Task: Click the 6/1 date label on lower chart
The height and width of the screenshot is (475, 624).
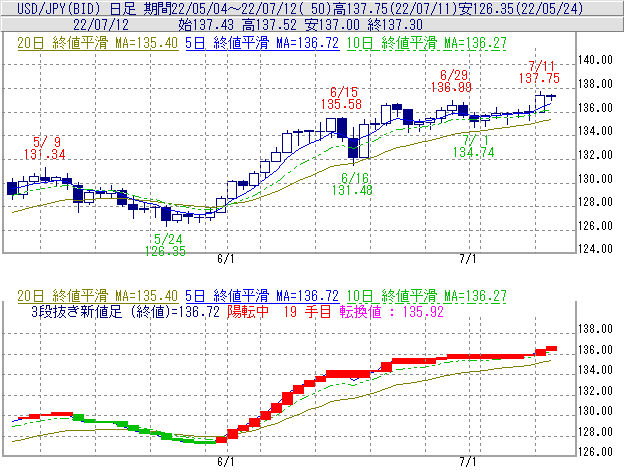Action: (x=226, y=462)
